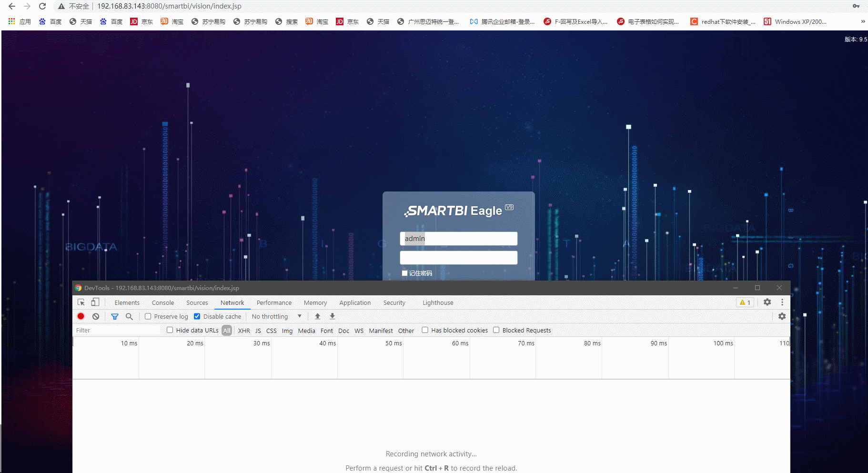Enable the Preserve log checkbox

tap(148, 316)
